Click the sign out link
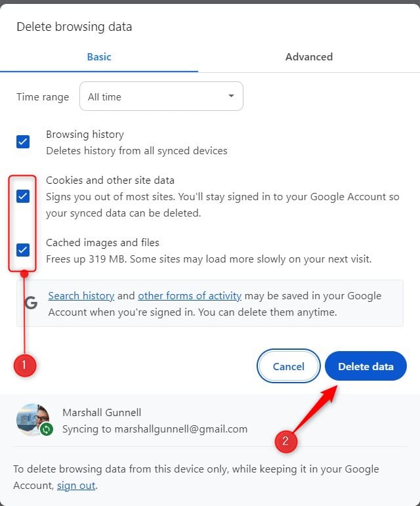The height and width of the screenshot is (506, 420). pos(76,486)
